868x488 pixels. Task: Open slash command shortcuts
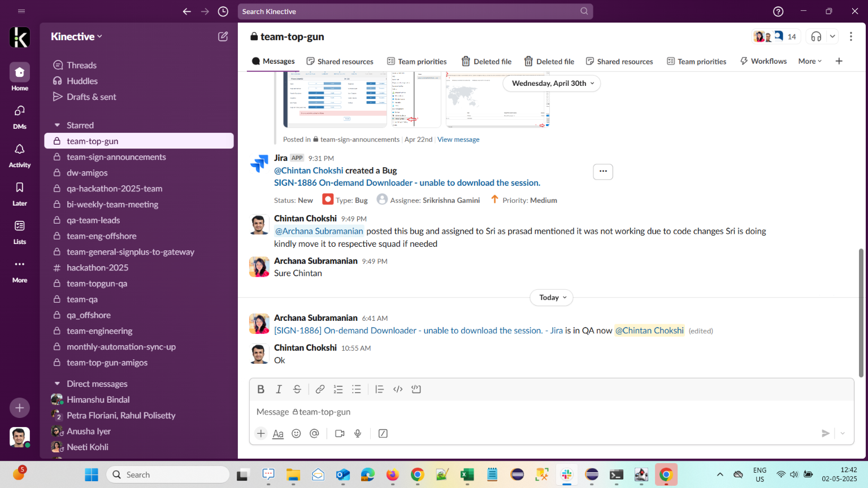point(383,433)
